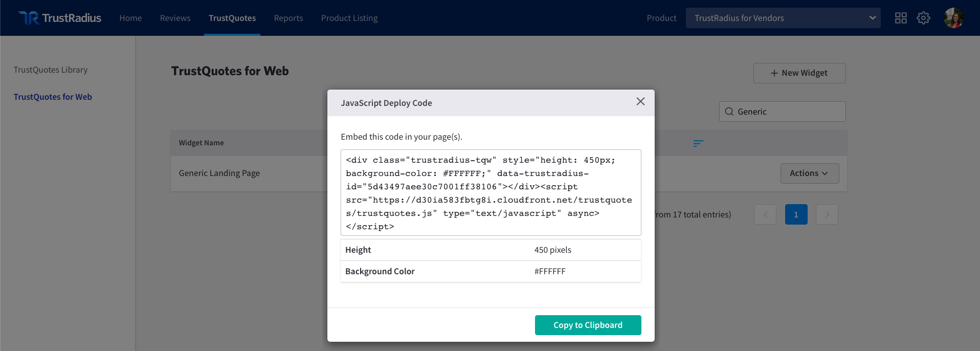Screen dimensions: 980x351
Task: Click the Widget Name column header
Action: click(x=202, y=143)
